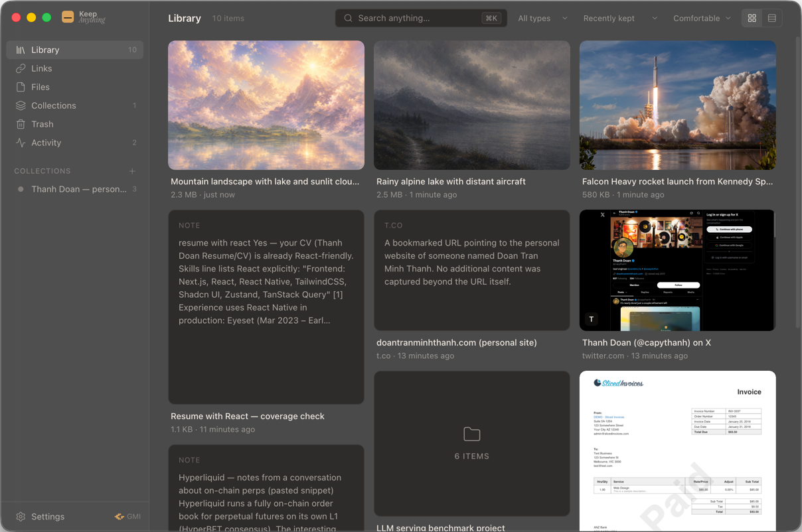Open the 6 items folder card
Image resolution: width=802 pixels, height=532 pixels.
click(472, 444)
